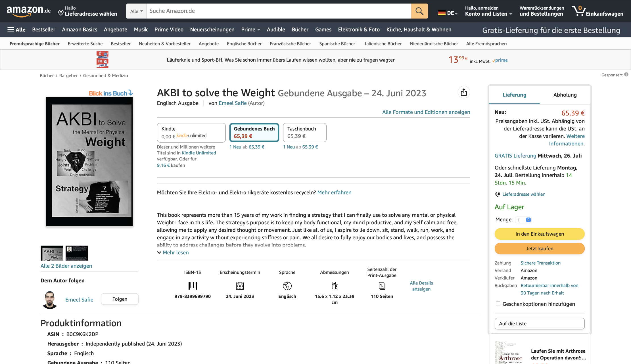Click the Amazon.de logo
631x364 pixels.
point(28,11)
